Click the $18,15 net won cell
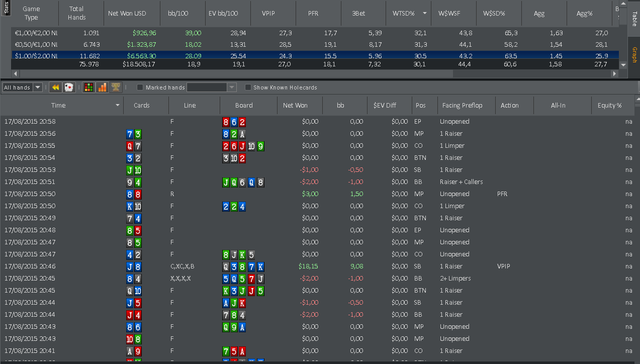Viewport: 640px width, 364px height. (x=308, y=266)
